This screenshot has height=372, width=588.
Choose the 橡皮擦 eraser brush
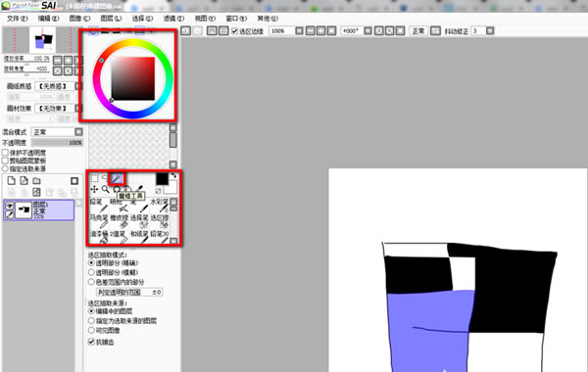pos(119,221)
